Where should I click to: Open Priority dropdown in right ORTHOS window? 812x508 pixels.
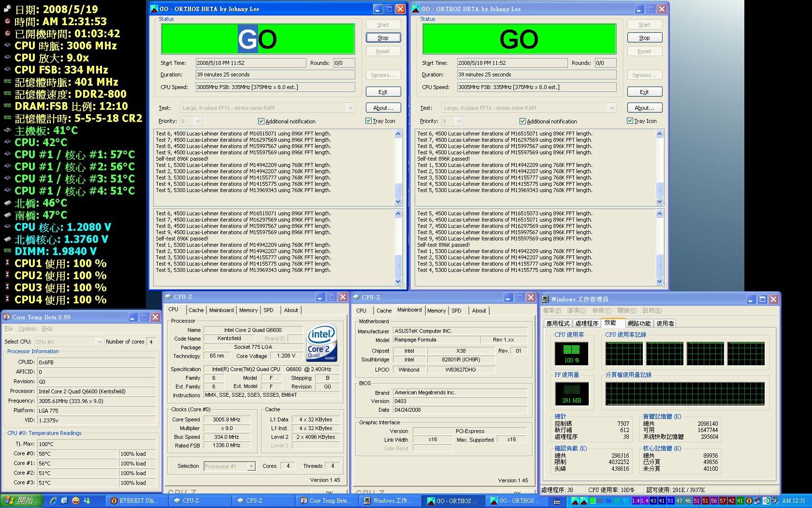coord(459,121)
